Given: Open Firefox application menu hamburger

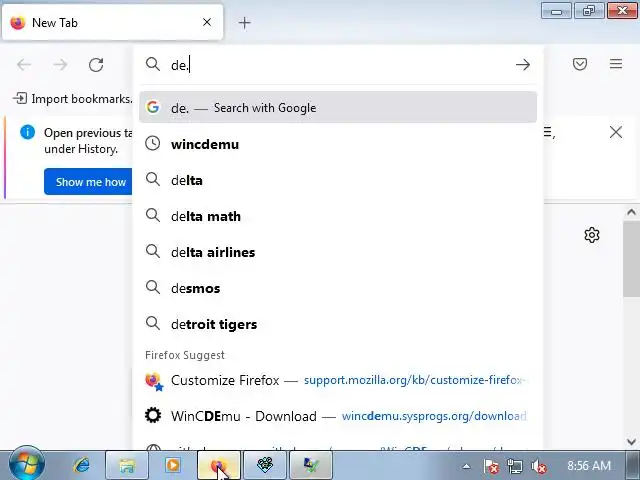Looking at the screenshot, I should 616,64.
